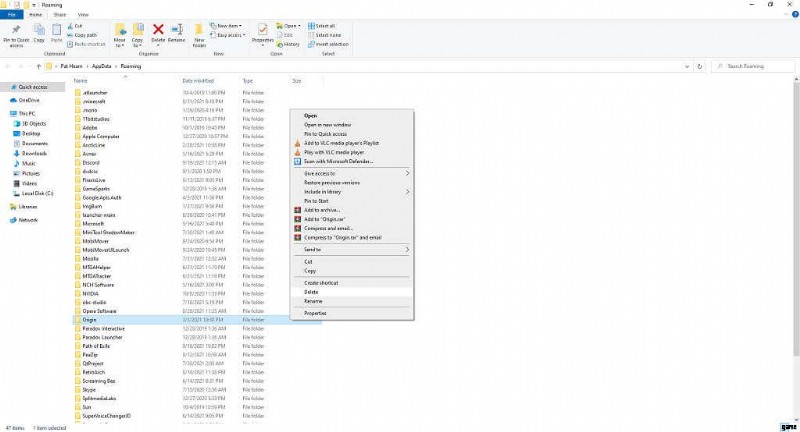The height and width of the screenshot is (432, 800).
Task: Click the vertical scrollbar of the file list
Action: click(796, 219)
